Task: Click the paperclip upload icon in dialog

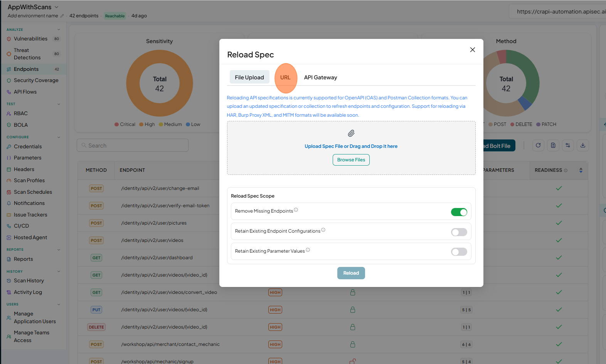Action: (351, 133)
